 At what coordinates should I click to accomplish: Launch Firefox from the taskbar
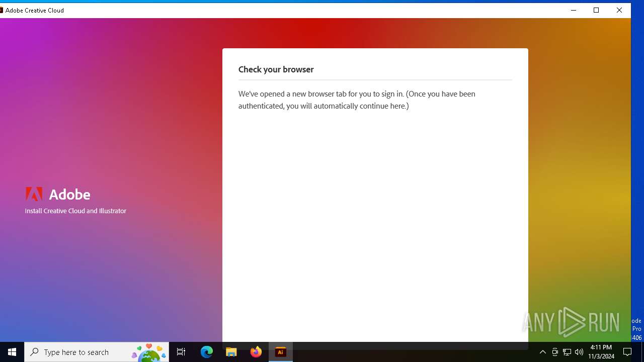pyautogui.click(x=256, y=352)
